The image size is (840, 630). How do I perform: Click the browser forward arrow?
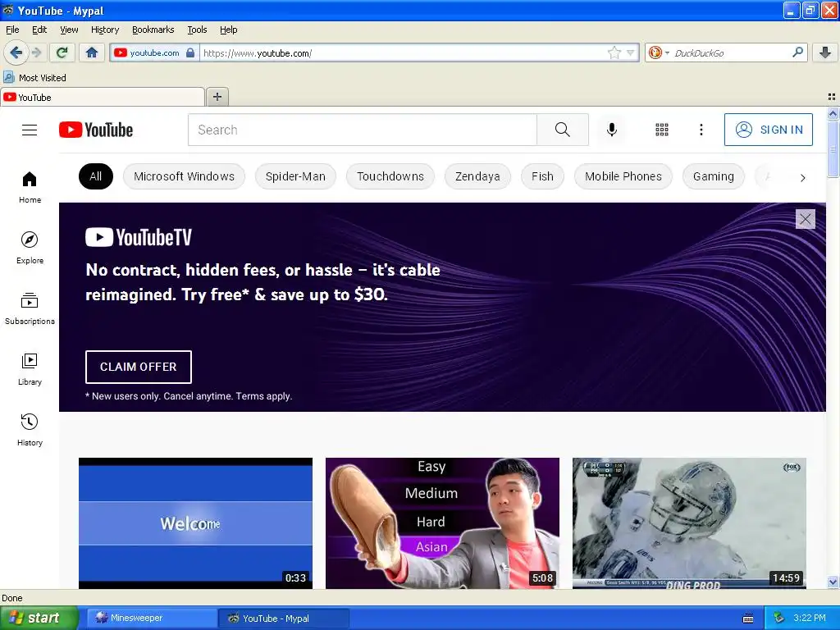[x=36, y=52]
